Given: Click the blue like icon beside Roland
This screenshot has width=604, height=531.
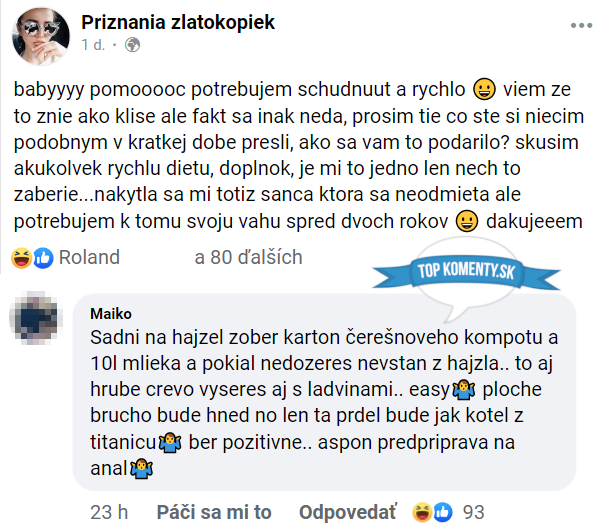Looking at the screenshot, I should point(42,257).
